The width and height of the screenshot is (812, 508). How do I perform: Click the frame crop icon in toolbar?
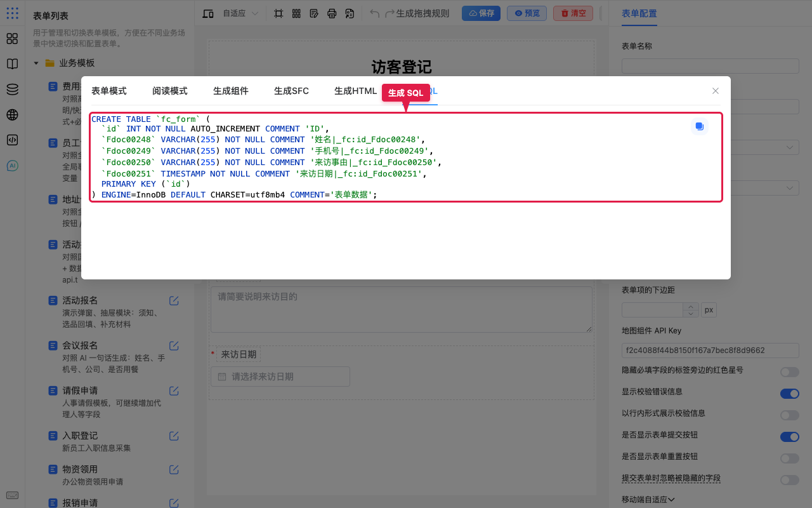click(x=278, y=13)
